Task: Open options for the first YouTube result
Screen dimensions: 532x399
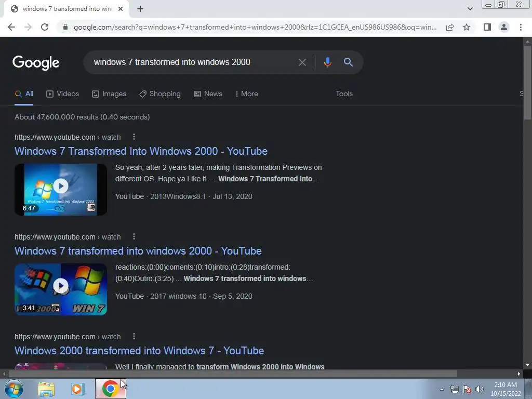Action: point(134,137)
